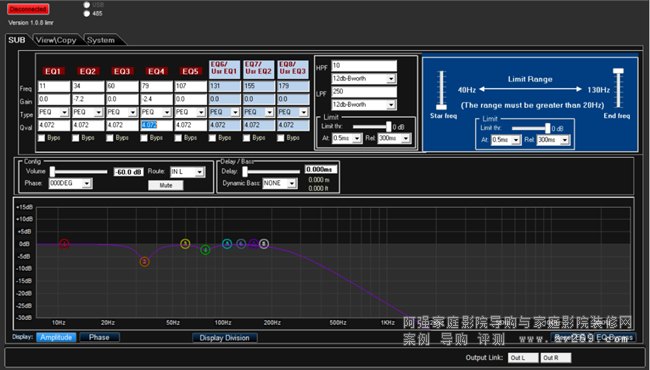Click the Mute button
The image size is (650, 370).
tap(166, 185)
